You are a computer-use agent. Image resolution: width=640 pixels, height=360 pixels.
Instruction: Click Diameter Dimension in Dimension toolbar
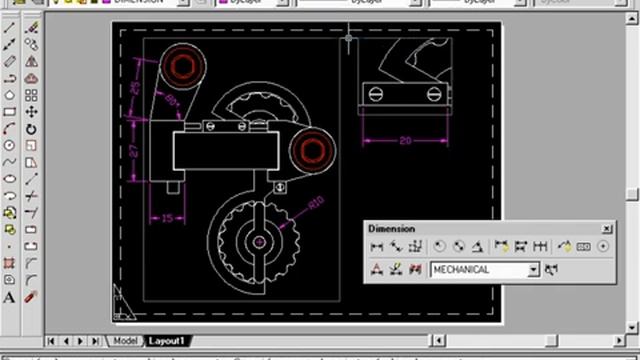[x=458, y=247]
